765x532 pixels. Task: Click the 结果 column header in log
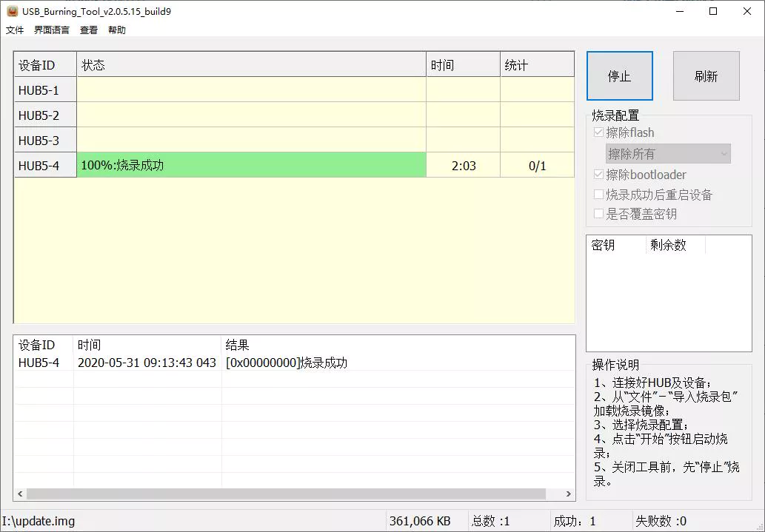coord(398,345)
